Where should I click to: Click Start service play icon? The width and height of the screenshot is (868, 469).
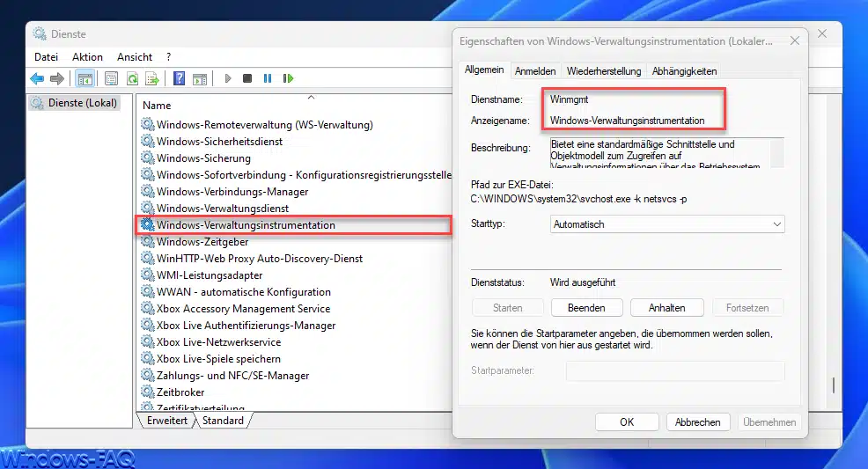227,78
